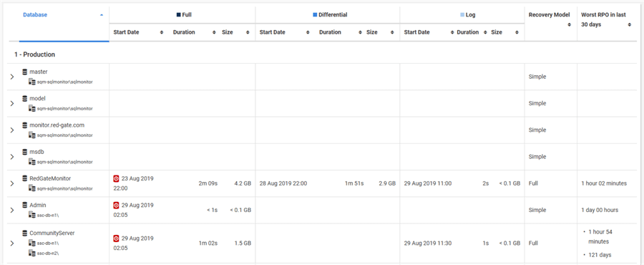Click the master database icon
This screenshot has width=644, height=265.
click(24, 72)
